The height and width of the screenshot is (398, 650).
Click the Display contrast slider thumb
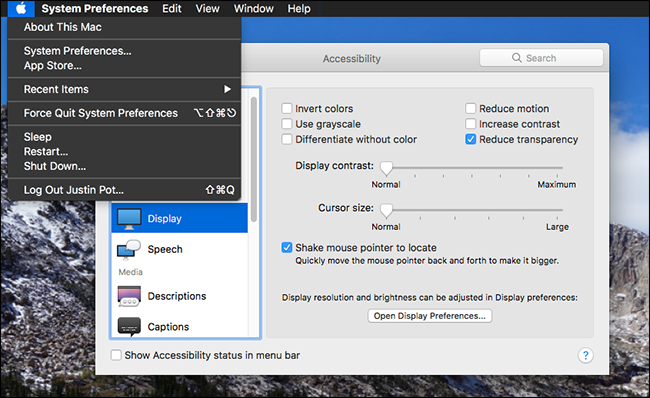pyautogui.click(x=386, y=168)
